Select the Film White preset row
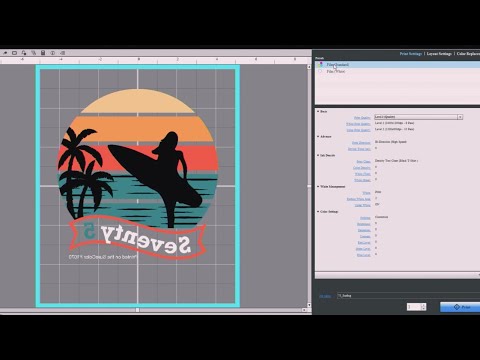The height and width of the screenshot is (360, 480). [x=398, y=71]
